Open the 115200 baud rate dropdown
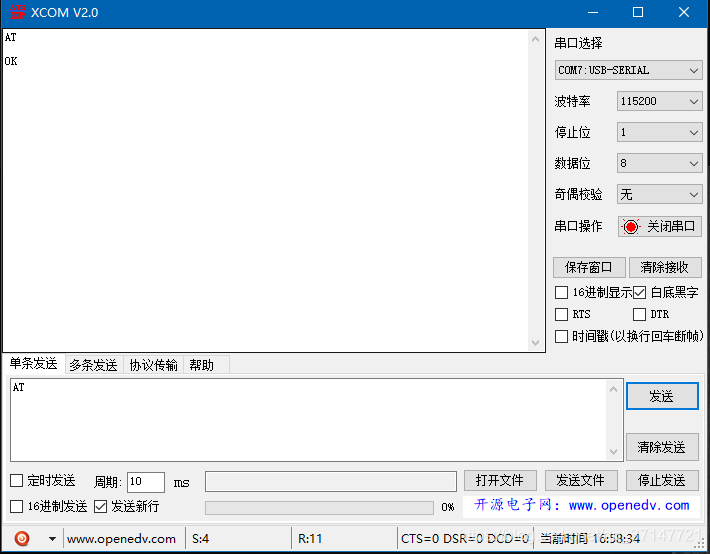Image resolution: width=710 pixels, height=554 pixels. point(659,101)
